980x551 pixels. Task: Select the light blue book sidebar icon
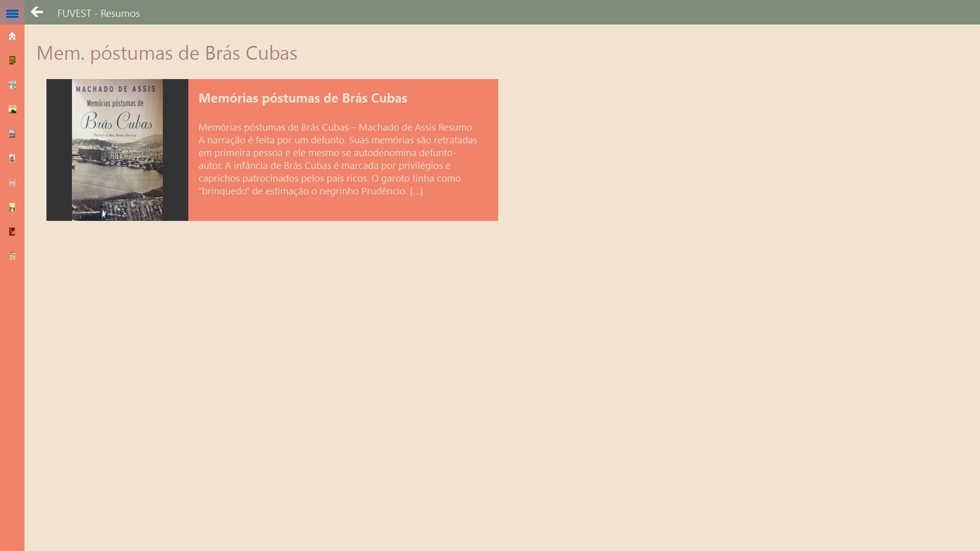pyautogui.click(x=12, y=85)
